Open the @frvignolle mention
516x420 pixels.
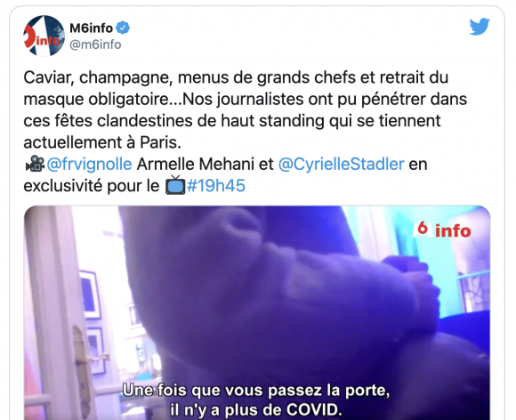tap(89, 165)
